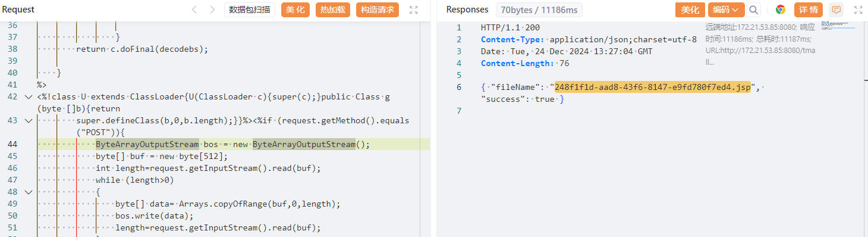The height and width of the screenshot is (237, 868).
Task: Click 美化 beautify in the Responses panel
Action: pos(690,10)
